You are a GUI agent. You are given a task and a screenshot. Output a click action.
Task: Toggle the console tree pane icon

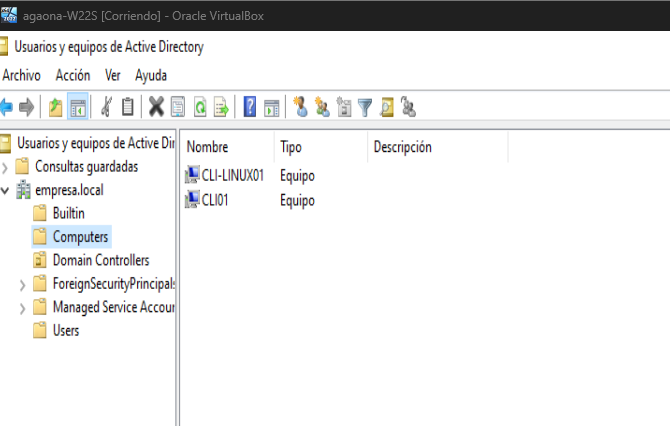point(77,106)
